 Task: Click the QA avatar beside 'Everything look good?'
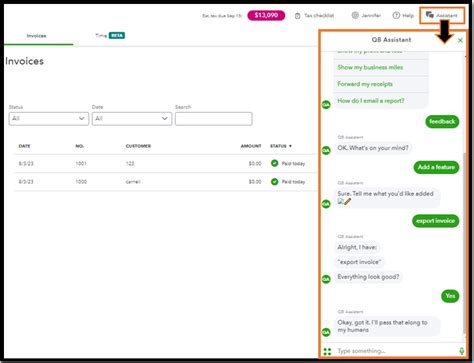pyautogui.click(x=326, y=279)
